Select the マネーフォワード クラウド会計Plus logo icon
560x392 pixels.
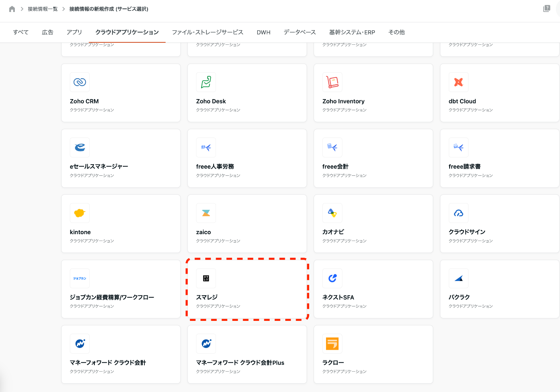coord(206,344)
